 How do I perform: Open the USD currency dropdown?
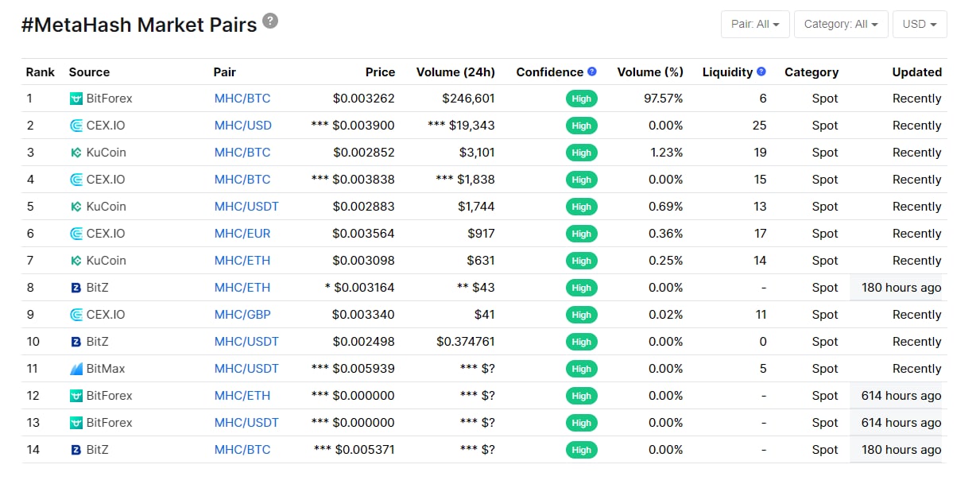point(920,24)
